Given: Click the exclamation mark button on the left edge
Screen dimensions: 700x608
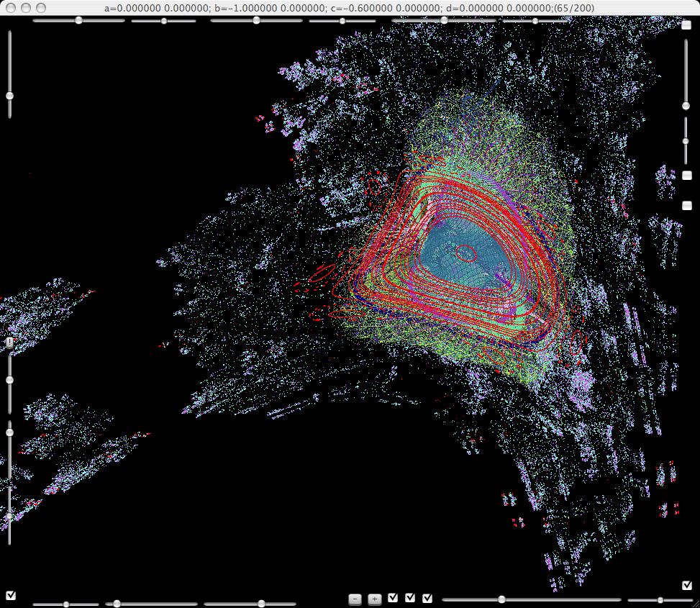Looking at the screenshot, I should [10, 342].
